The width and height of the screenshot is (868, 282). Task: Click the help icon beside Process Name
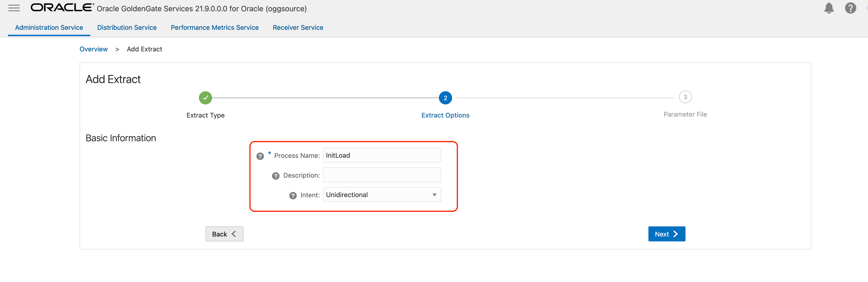(260, 156)
